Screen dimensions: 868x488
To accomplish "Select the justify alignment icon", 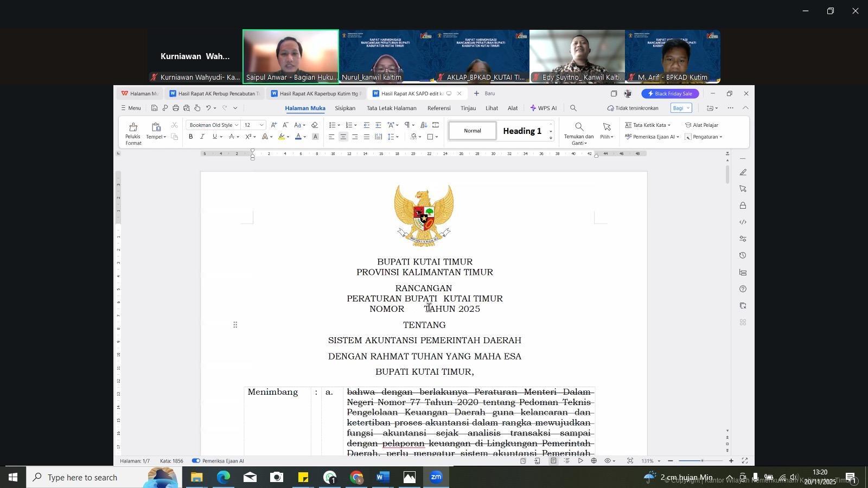I will click(x=367, y=137).
